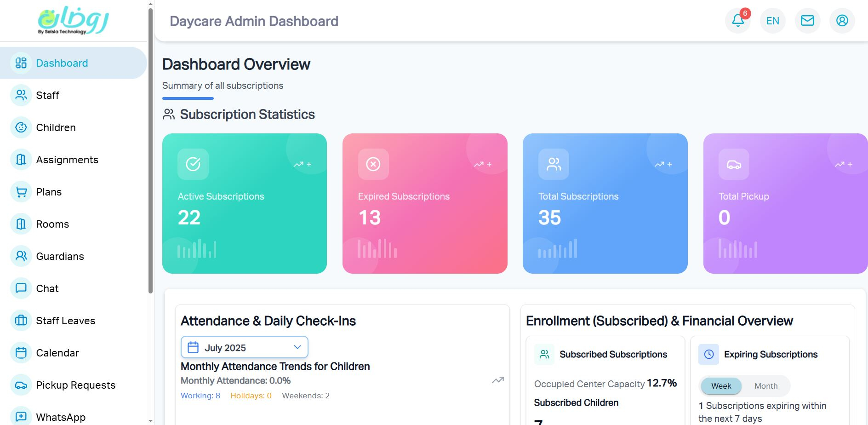Open the Plans menu entry
This screenshot has height=425, width=868.
click(48, 192)
